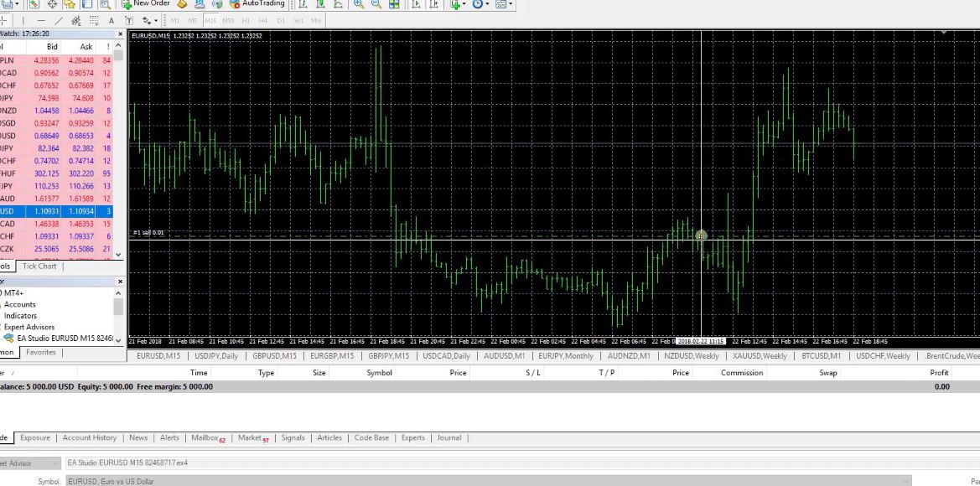Select Expert Advisors in Navigator tree
This screenshot has height=486, width=980.
point(29,327)
